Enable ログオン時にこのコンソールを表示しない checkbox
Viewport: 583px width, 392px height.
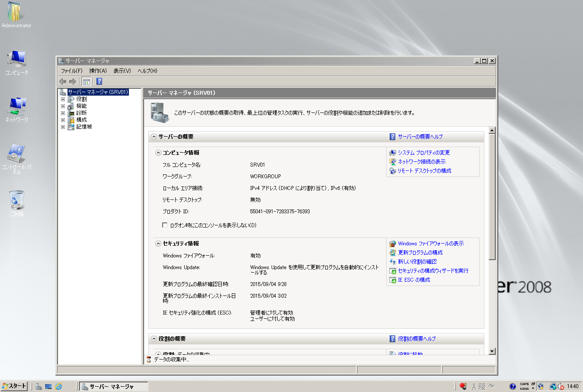pyautogui.click(x=165, y=225)
